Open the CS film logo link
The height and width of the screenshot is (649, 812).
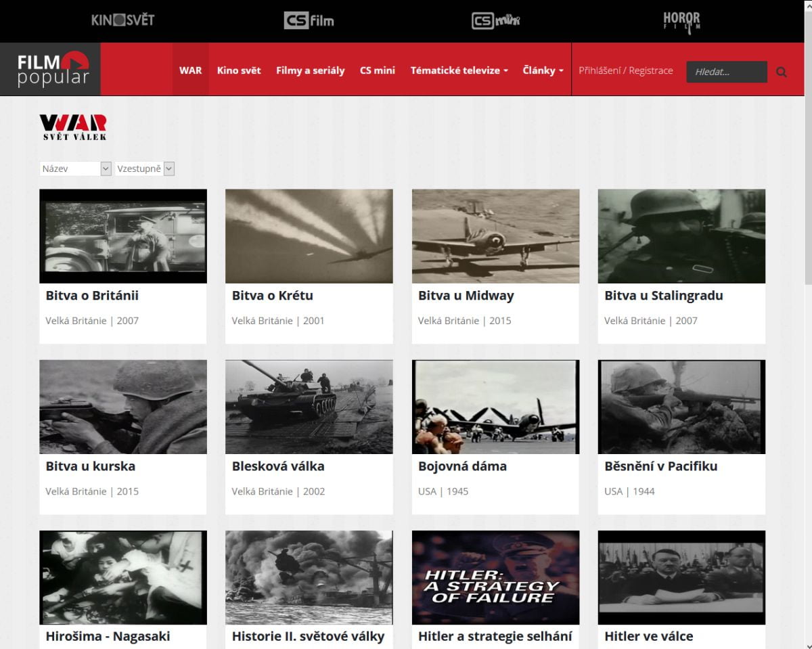coord(309,20)
